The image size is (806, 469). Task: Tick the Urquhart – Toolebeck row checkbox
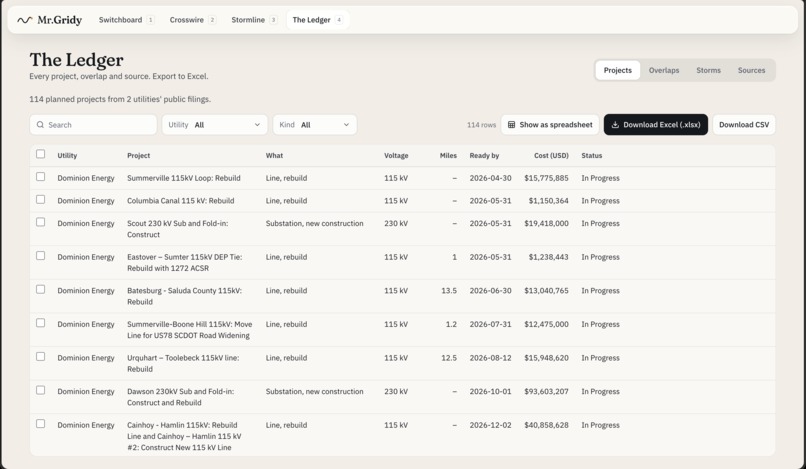click(x=41, y=356)
